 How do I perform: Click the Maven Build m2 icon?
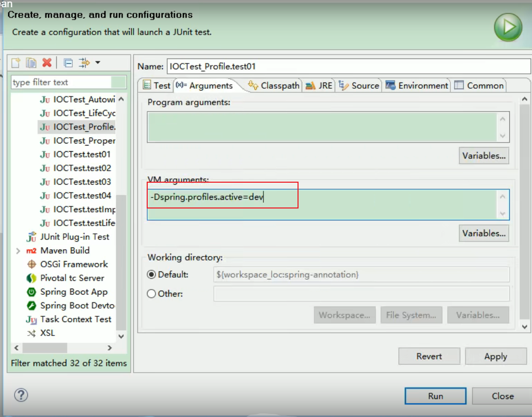coord(31,251)
